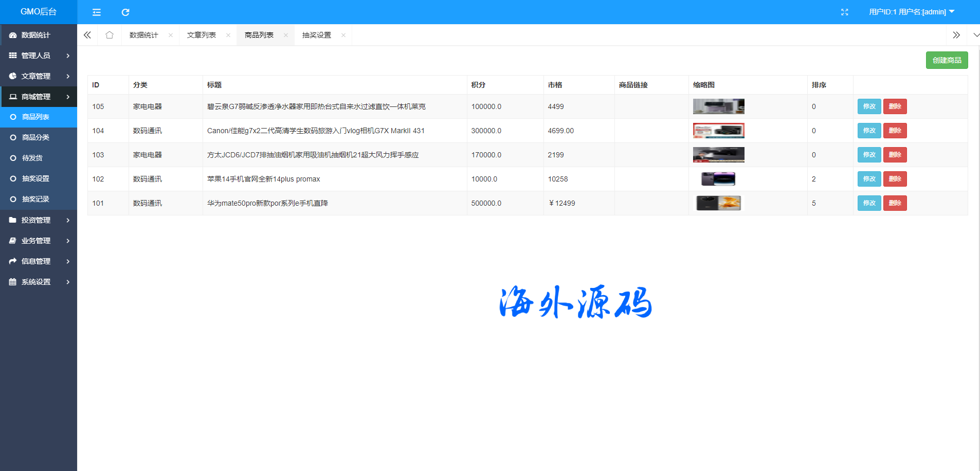Open the tab options dropdown arrow

[x=975, y=35]
